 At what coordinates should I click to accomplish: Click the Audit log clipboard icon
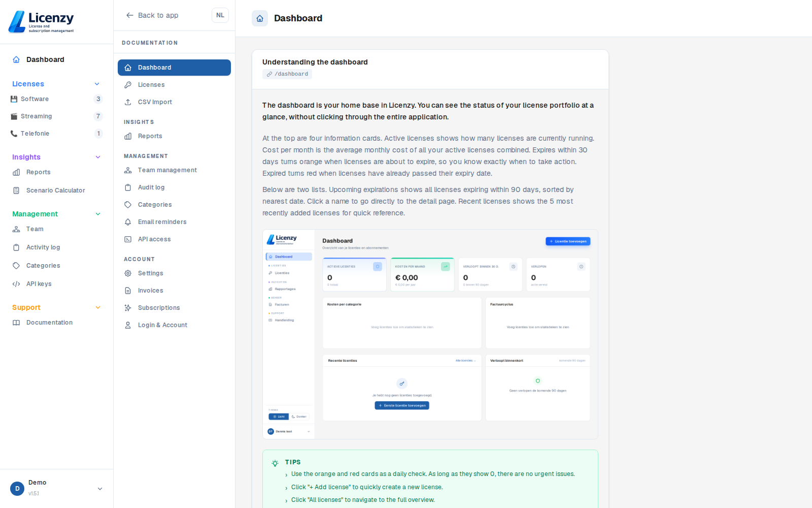tap(128, 187)
